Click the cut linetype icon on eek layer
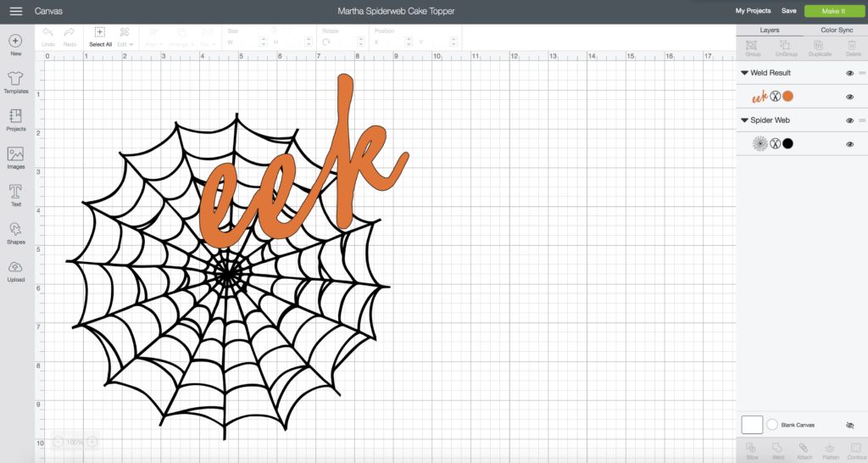 [775, 97]
